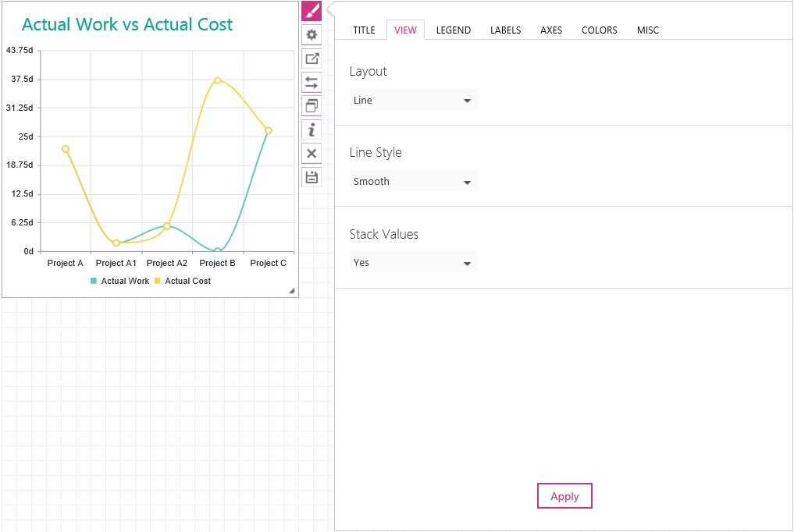Click the Project C data point
The width and height of the screenshot is (794, 532).
pos(269,130)
